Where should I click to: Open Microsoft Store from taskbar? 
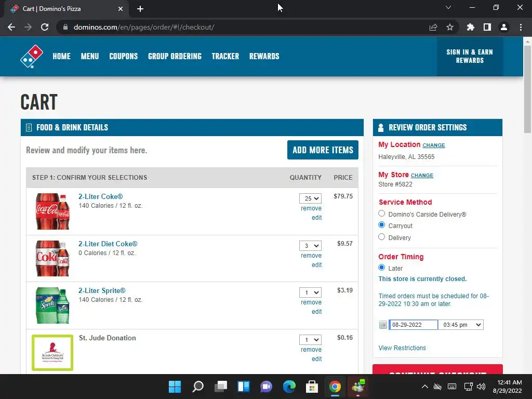[312, 387]
